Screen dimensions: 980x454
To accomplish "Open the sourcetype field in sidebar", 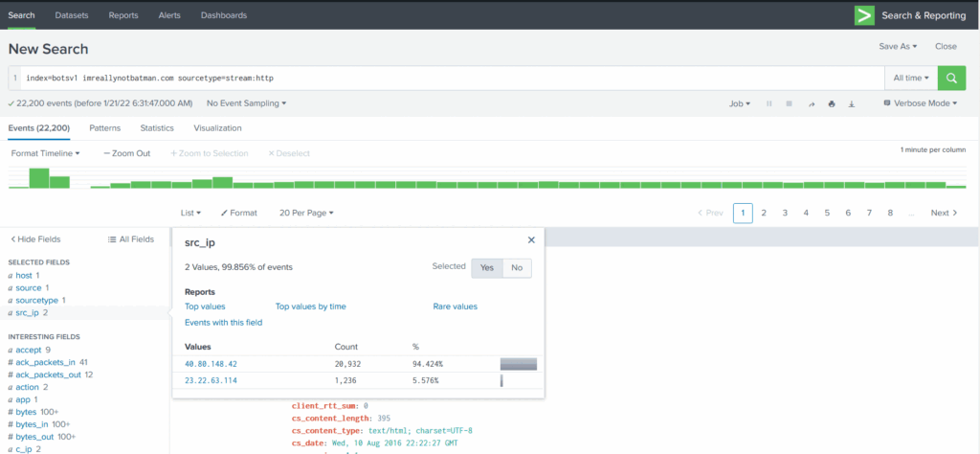I will [x=37, y=300].
